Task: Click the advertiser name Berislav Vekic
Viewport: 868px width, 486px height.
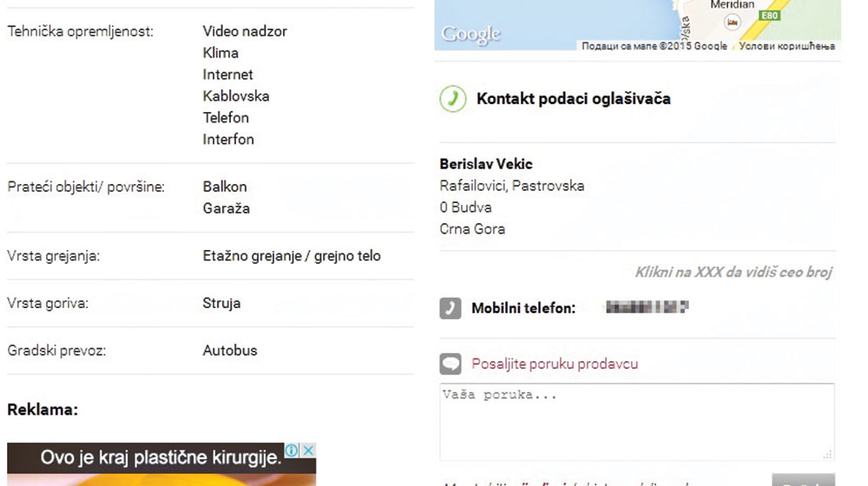Action: (486, 164)
